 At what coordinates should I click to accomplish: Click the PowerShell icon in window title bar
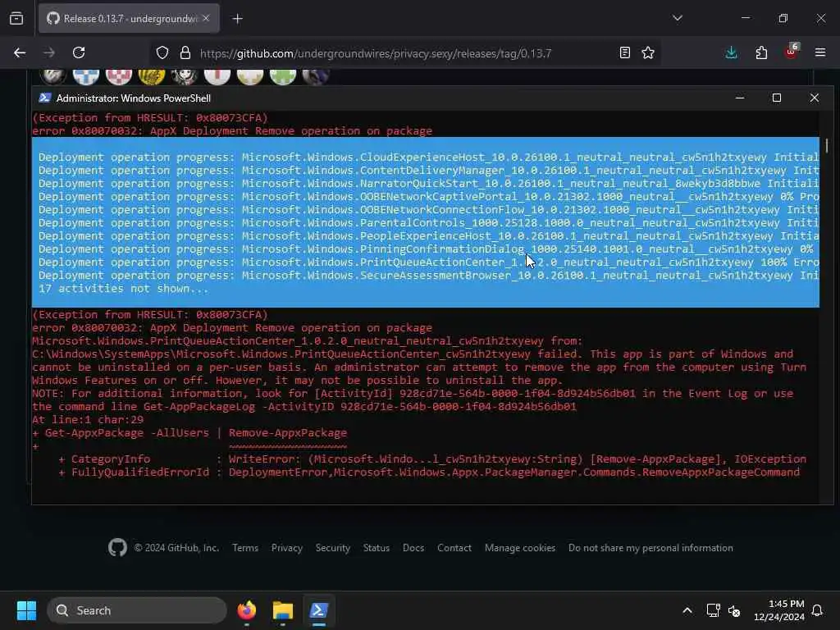tap(45, 98)
